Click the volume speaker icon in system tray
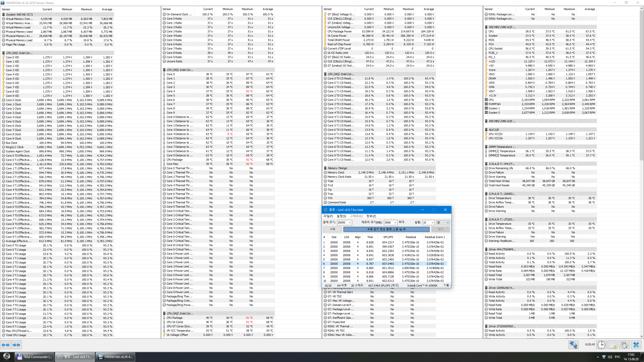This screenshot has height=362, width=644. click(x=610, y=357)
